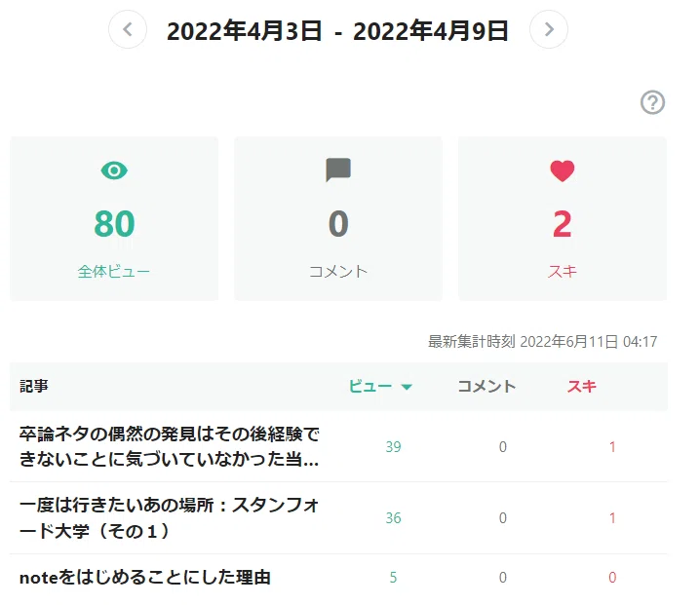The width and height of the screenshot is (700, 605).
Task: Select the スキ summary card showing 2
Action: pyautogui.click(x=563, y=218)
